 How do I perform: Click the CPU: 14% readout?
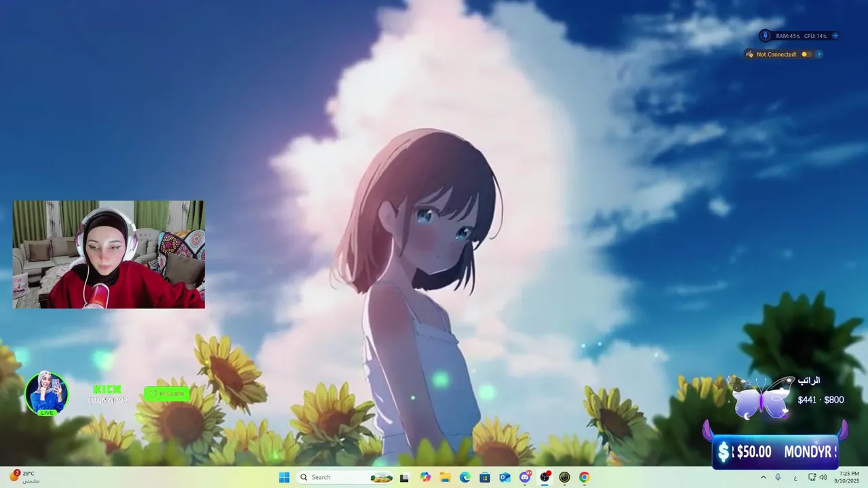click(x=815, y=36)
